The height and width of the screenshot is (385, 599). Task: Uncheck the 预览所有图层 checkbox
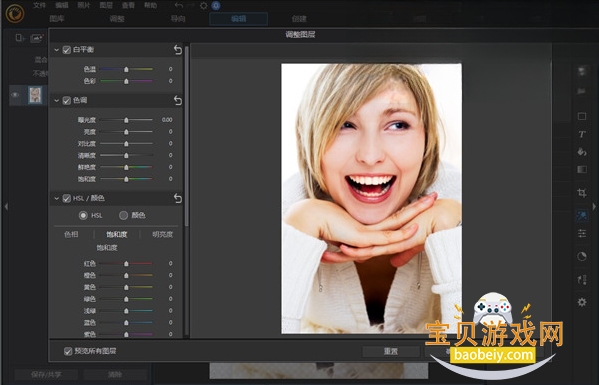tap(68, 351)
